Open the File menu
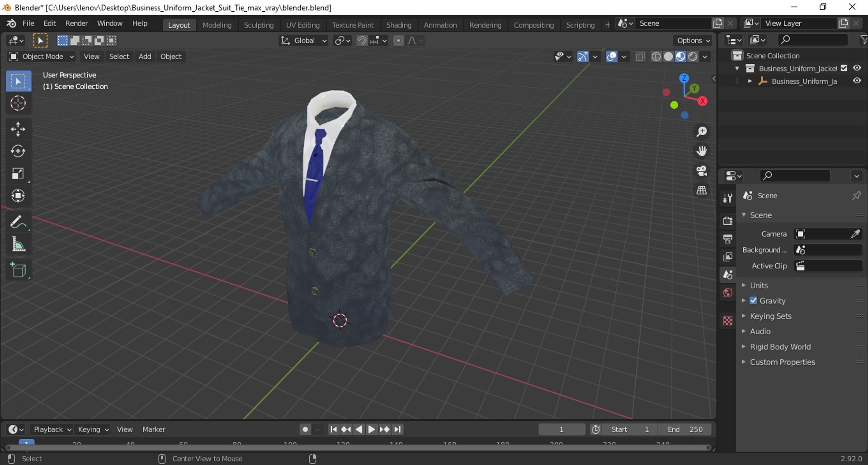This screenshot has width=868, height=465. [x=28, y=24]
